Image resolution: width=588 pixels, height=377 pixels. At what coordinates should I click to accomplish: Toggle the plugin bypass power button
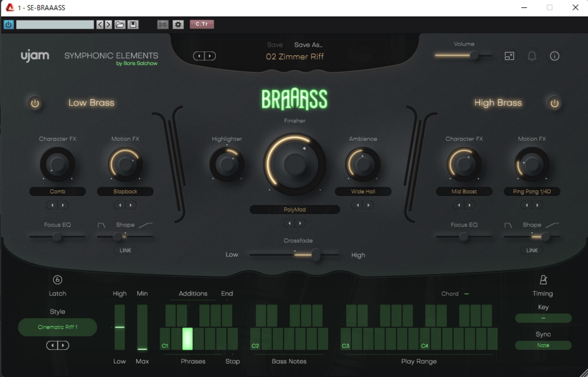pos(8,24)
